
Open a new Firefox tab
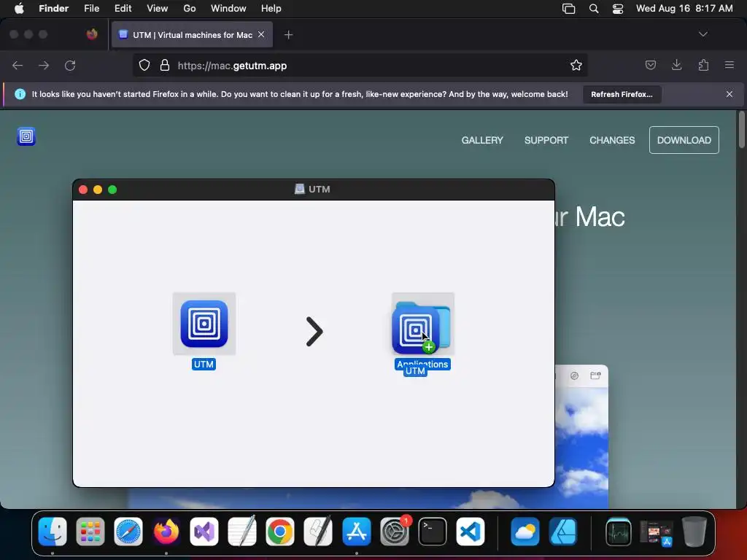point(288,35)
